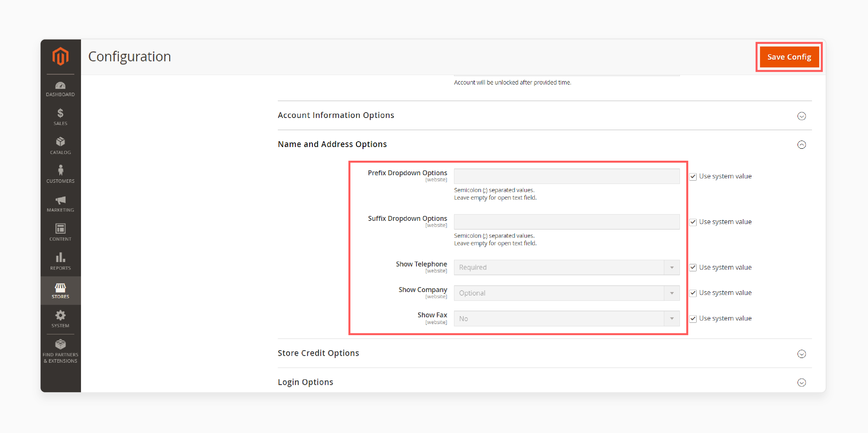Image resolution: width=868 pixels, height=433 pixels.
Task: Click 'Account will be unlocked after provided time.' note
Action: click(x=512, y=83)
